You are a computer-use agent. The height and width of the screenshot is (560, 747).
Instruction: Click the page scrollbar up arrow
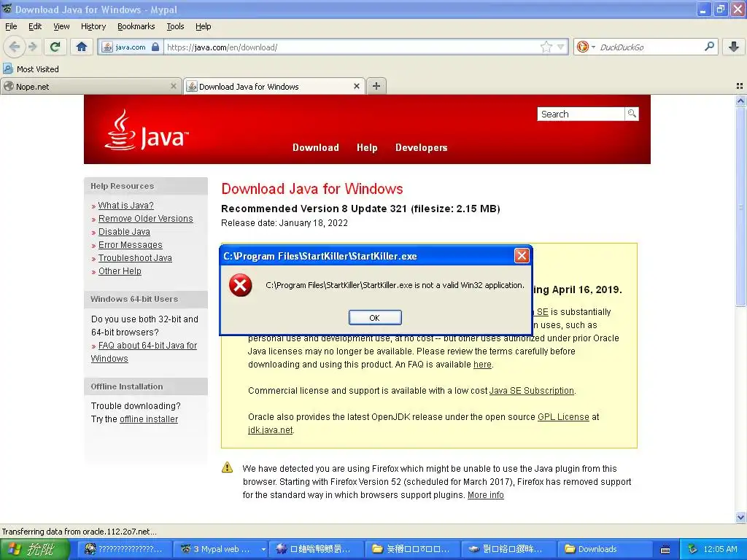pos(740,101)
